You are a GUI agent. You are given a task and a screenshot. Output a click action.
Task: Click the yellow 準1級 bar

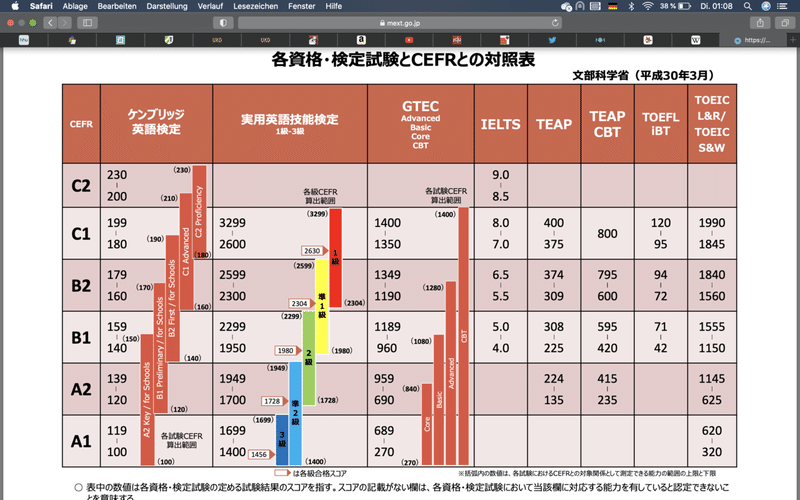point(322,306)
